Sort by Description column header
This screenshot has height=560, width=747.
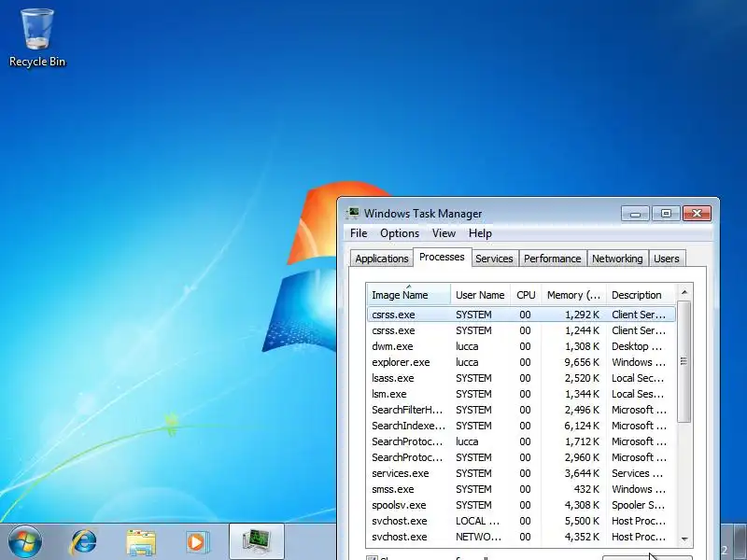point(641,295)
